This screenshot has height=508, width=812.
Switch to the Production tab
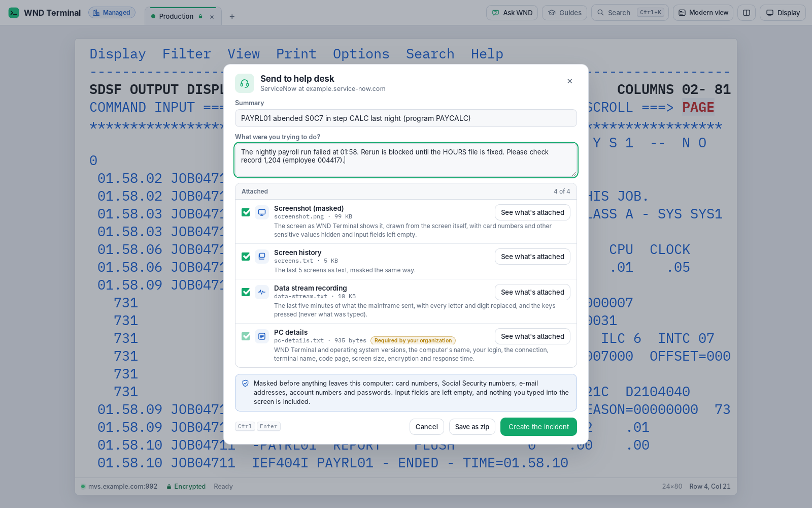pos(176,16)
